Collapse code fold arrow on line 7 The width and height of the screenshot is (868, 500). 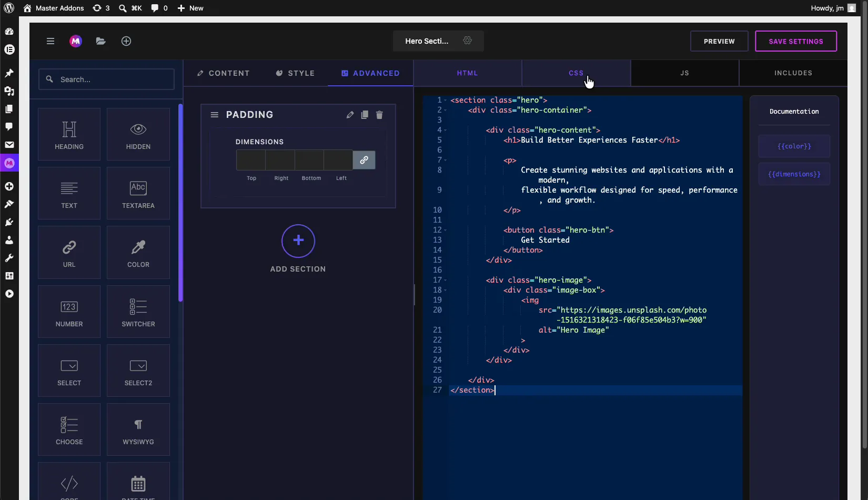click(445, 160)
